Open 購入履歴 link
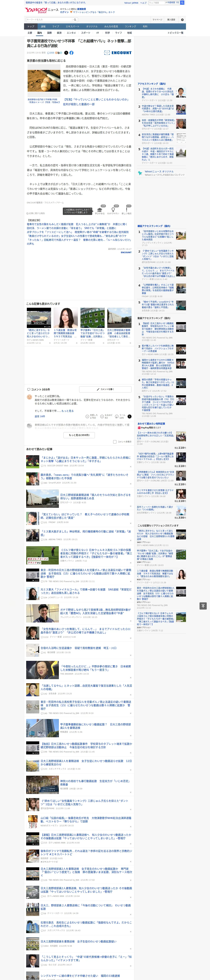 pyautogui.click(x=171, y=20)
